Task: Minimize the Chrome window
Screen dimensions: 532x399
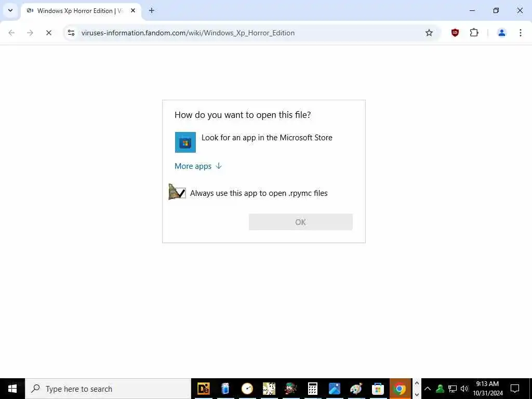Action: [x=472, y=10]
